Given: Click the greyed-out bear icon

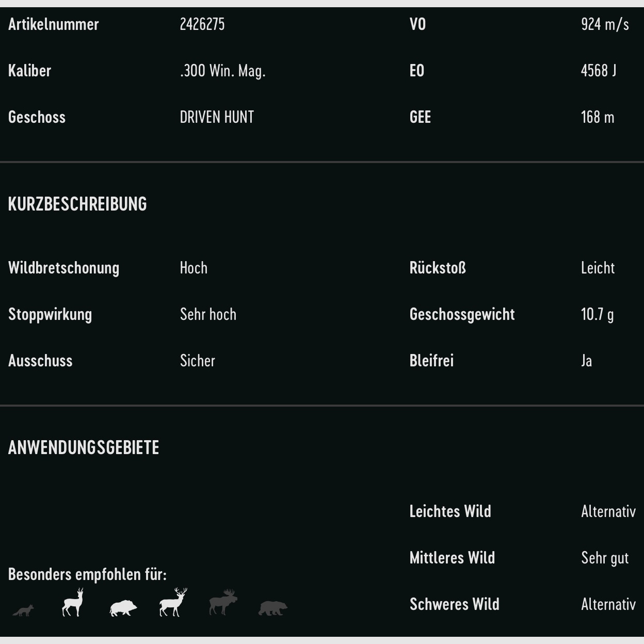Looking at the screenshot, I should (x=272, y=608).
